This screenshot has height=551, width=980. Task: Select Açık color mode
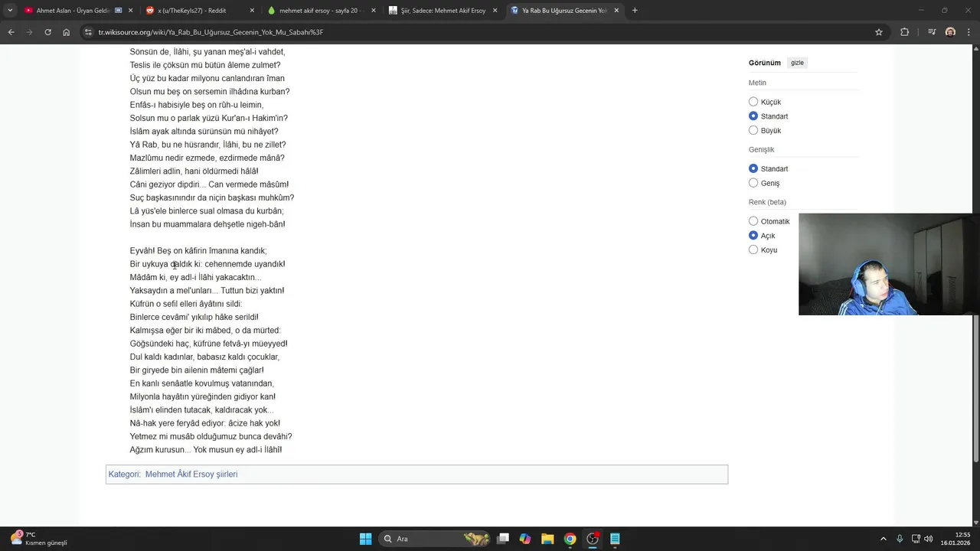click(753, 236)
